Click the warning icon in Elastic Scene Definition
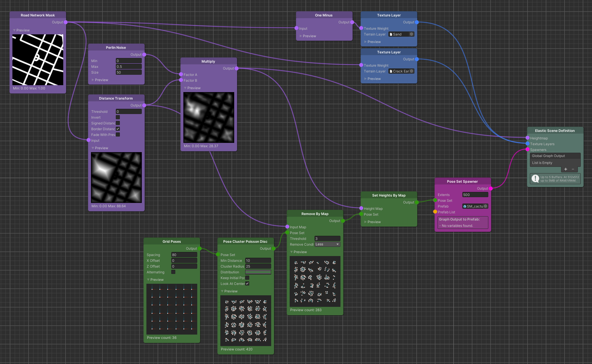The width and height of the screenshot is (592, 364). [535, 179]
